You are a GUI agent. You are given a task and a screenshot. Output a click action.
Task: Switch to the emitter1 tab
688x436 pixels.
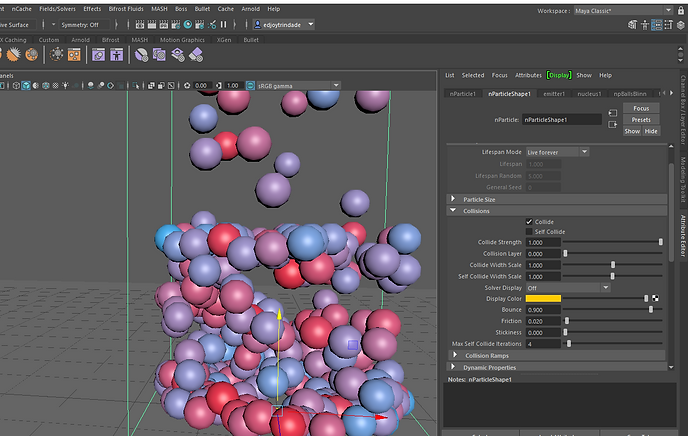click(x=554, y=93)
